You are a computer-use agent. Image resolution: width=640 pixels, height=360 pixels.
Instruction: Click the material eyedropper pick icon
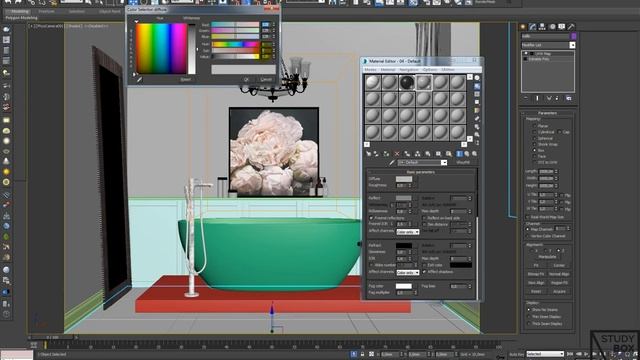(392, 162)
